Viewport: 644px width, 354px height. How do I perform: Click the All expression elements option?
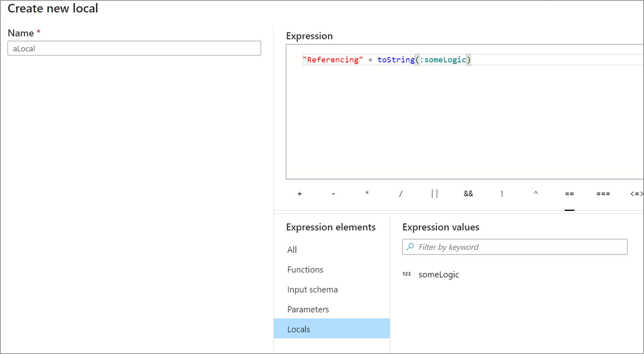[x=292, y=250]
